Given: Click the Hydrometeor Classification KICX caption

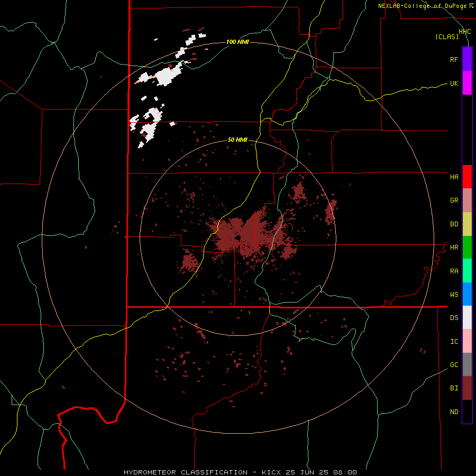Looking at the screenshot, I should (x=240, y=472).
